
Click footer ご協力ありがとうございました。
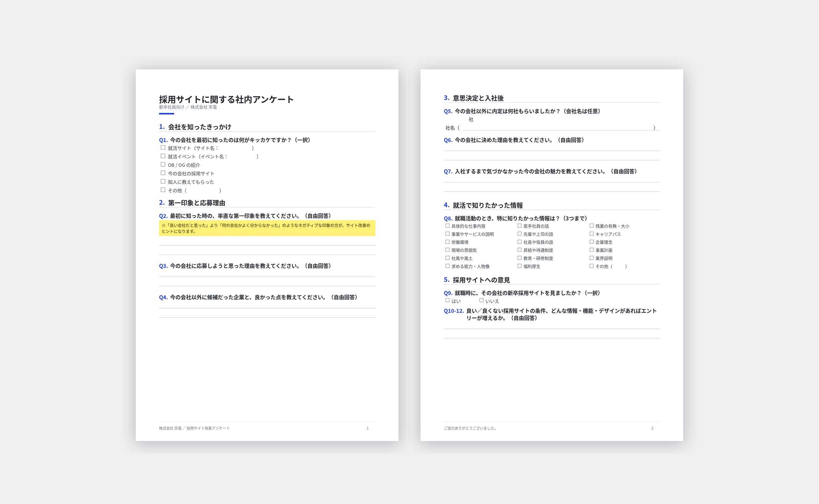tap(470, 428)
